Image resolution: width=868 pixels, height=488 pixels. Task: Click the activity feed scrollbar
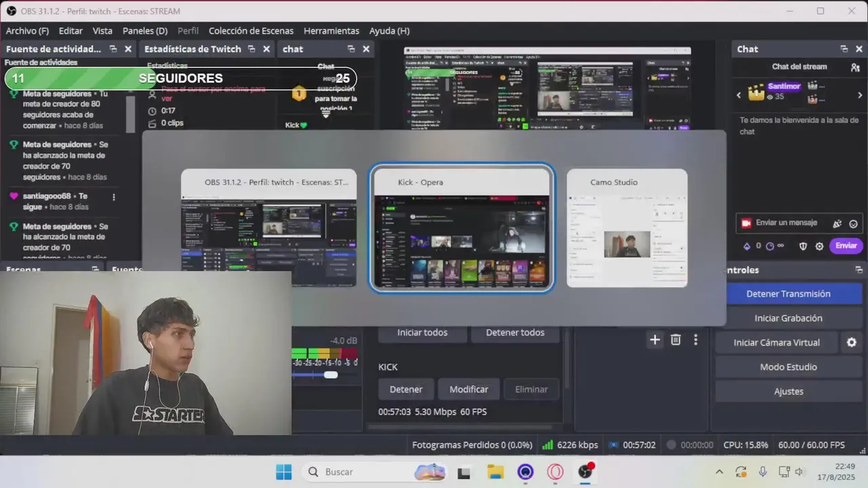[131, 112]
